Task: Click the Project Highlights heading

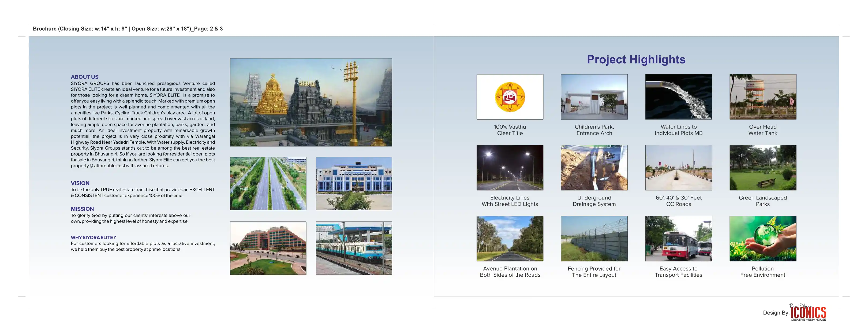Action: [636, 59]
